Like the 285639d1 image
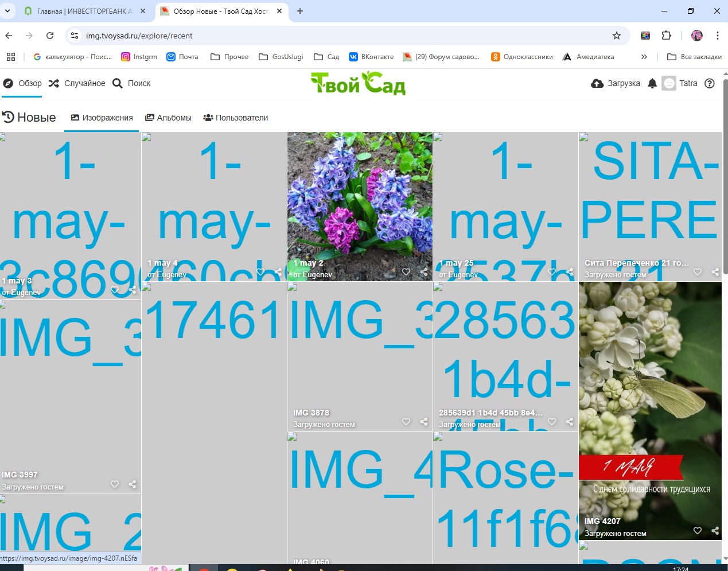The image size is (728, 571). click(x=552, y=421)
